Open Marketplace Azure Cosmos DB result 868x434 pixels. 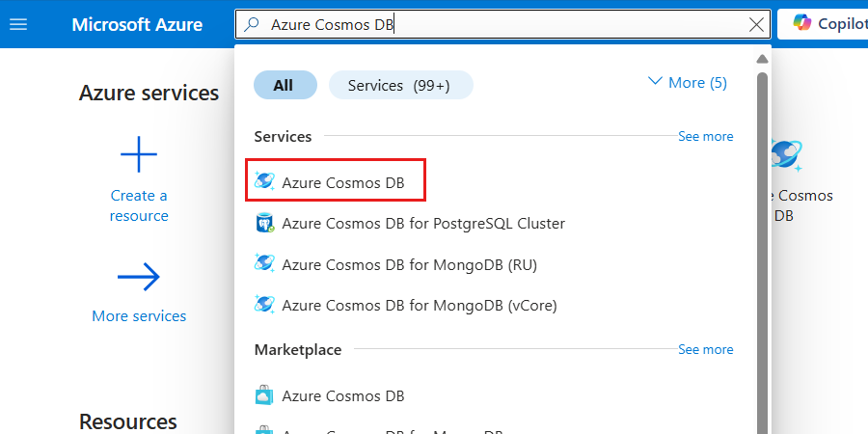click(342, 396)
